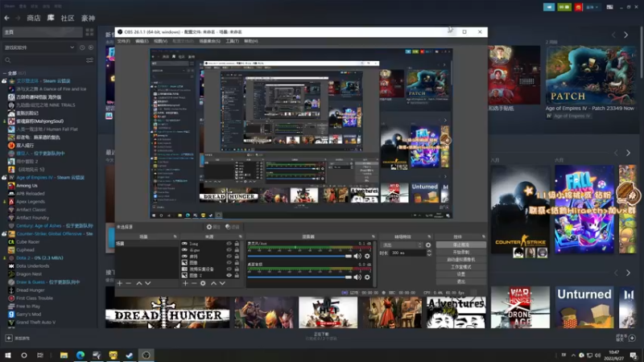
Task: Click the start recording button in OBS
Action: [x=460, y=252]
